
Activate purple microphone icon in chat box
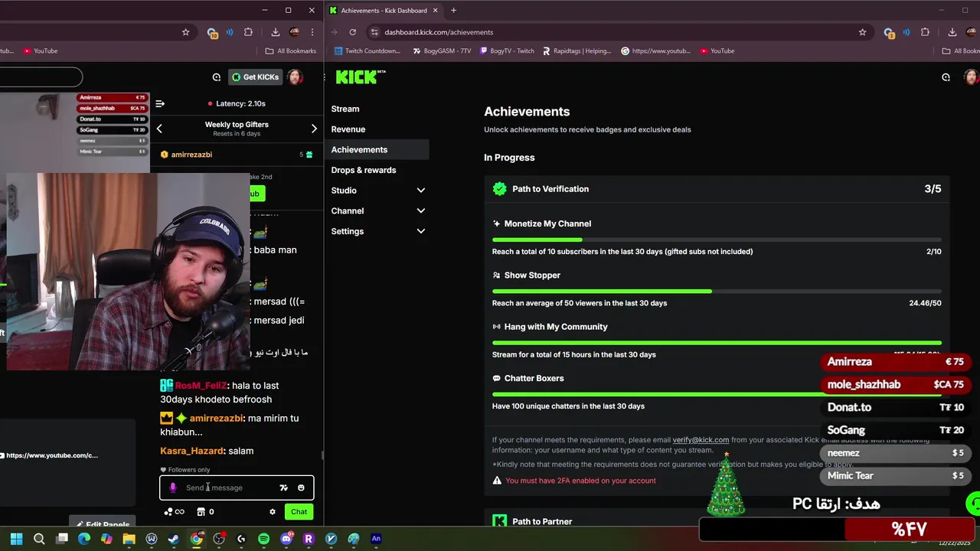(x=173, y=487)
